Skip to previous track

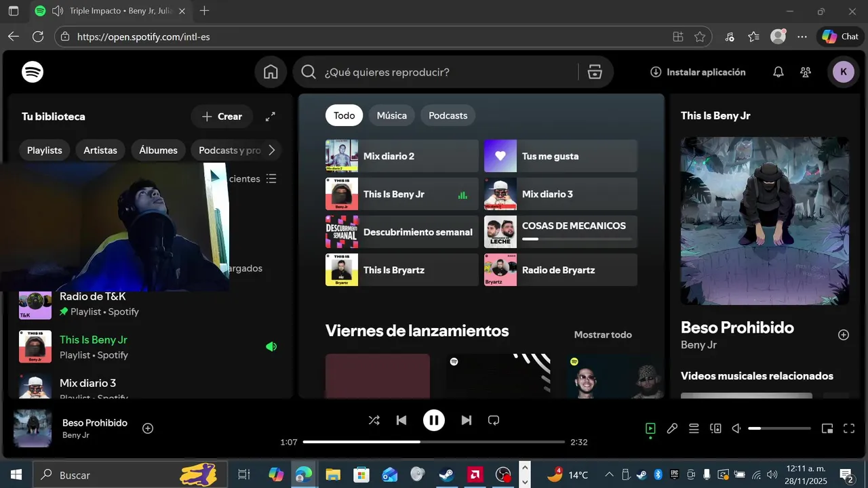401,420
